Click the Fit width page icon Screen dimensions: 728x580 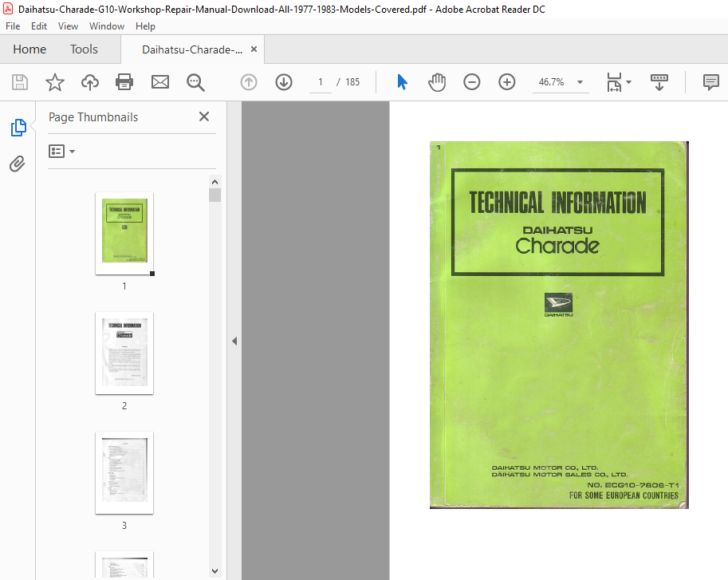[614, 82]
